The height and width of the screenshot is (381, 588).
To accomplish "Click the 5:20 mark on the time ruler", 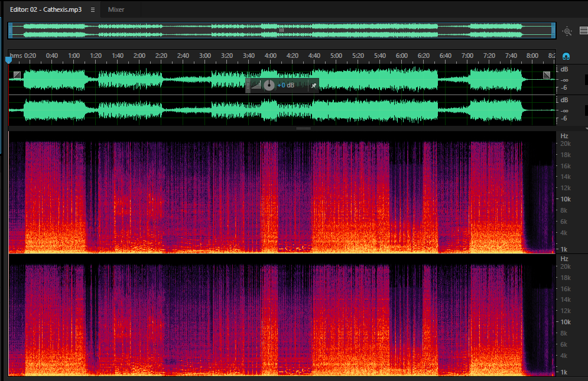I will pos(358,56).
